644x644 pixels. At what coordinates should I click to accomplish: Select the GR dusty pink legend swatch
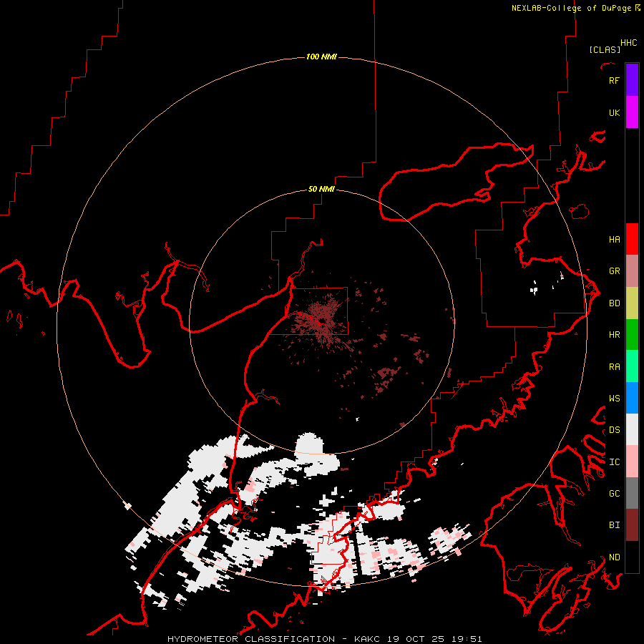click(x=632, y=271)
